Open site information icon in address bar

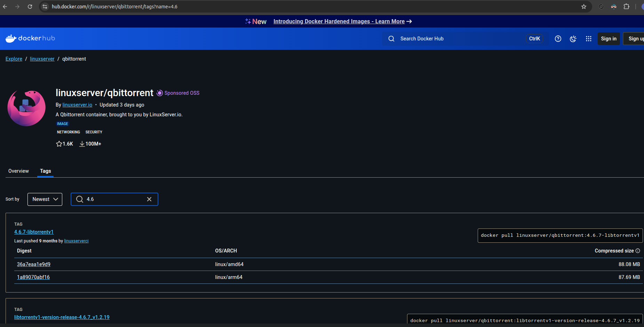click(45, 7)
